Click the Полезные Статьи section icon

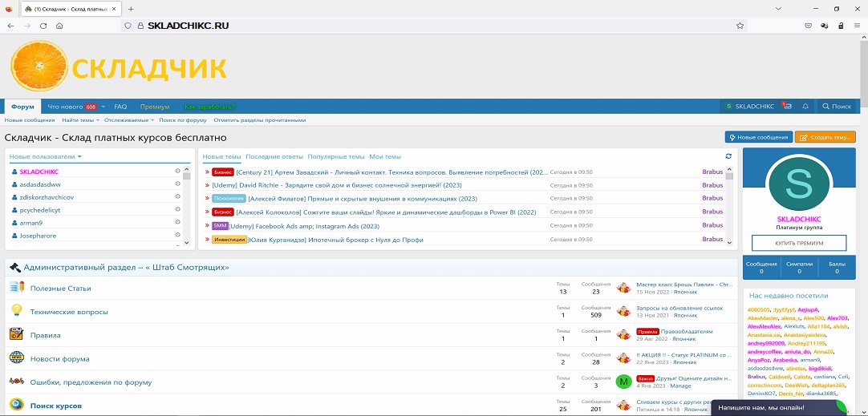coord(17,288)
